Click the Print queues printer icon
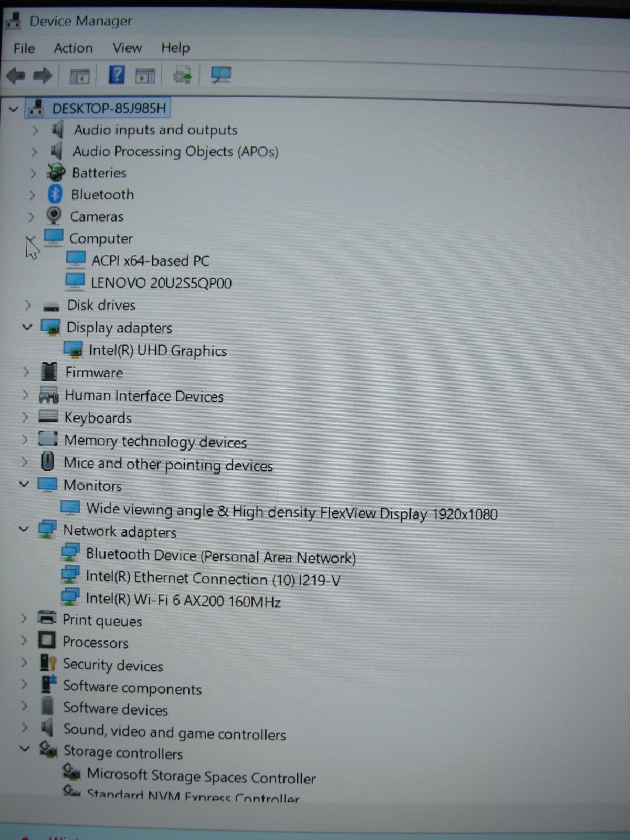This screenshot has width=630, height=840. pos(47,618)
